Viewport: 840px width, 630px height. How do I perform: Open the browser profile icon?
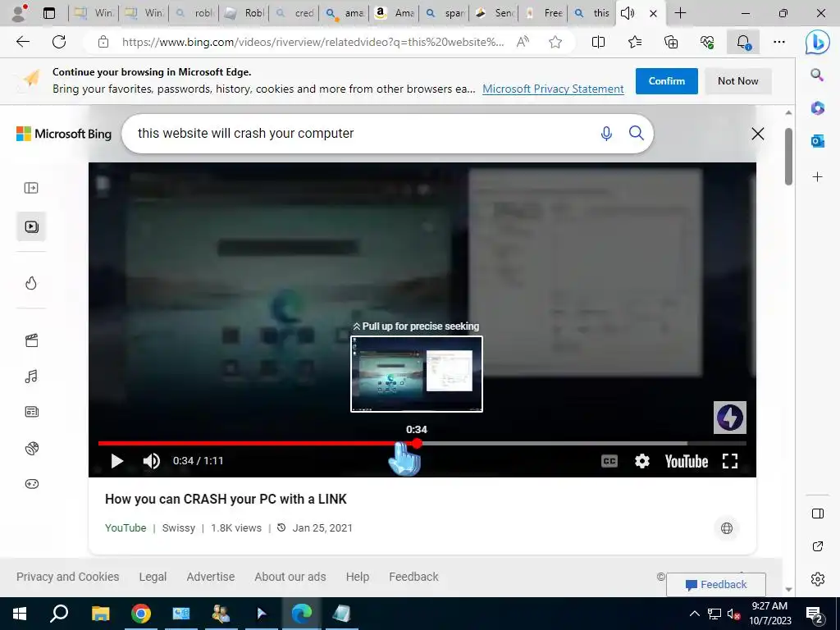tap(19, 13)
